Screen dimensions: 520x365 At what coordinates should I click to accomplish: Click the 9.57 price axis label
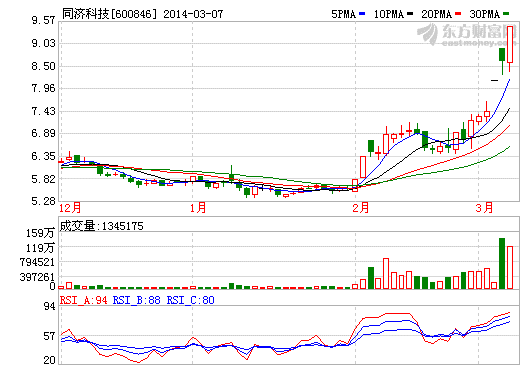pyautogui.click(x=43, y=20)
